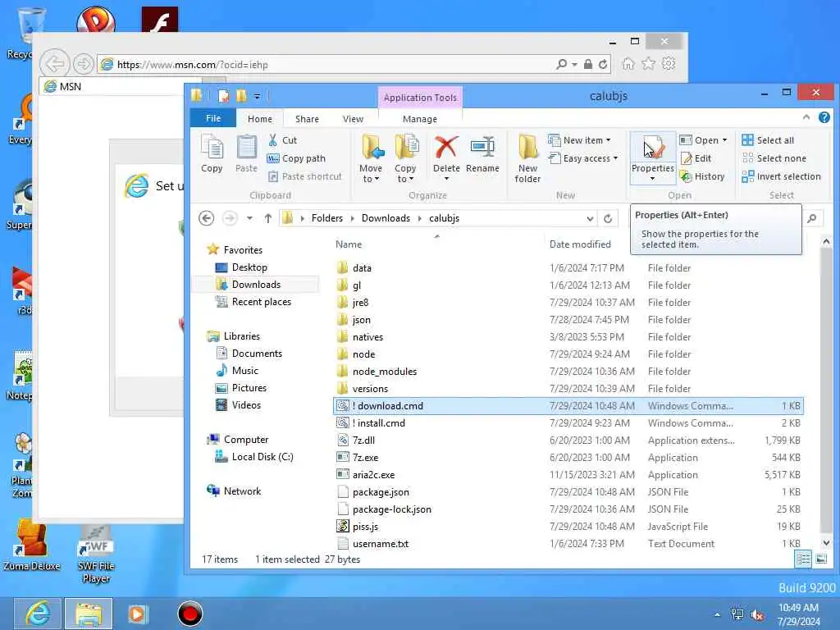Switch to the Manage ribbon tab

point(420,119)
